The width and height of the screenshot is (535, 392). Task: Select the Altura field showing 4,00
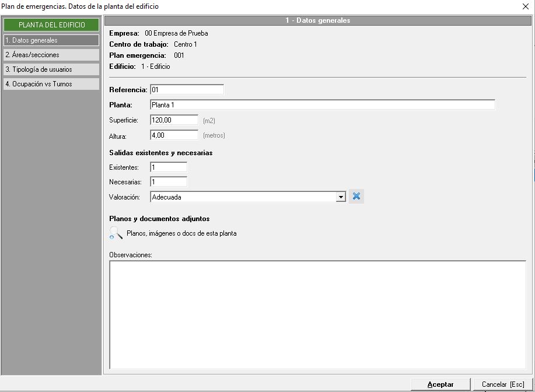(174, 135)
